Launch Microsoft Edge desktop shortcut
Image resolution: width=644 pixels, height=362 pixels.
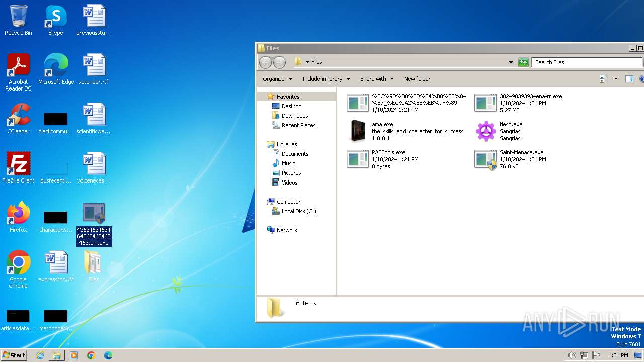click(x=56, y=69)
